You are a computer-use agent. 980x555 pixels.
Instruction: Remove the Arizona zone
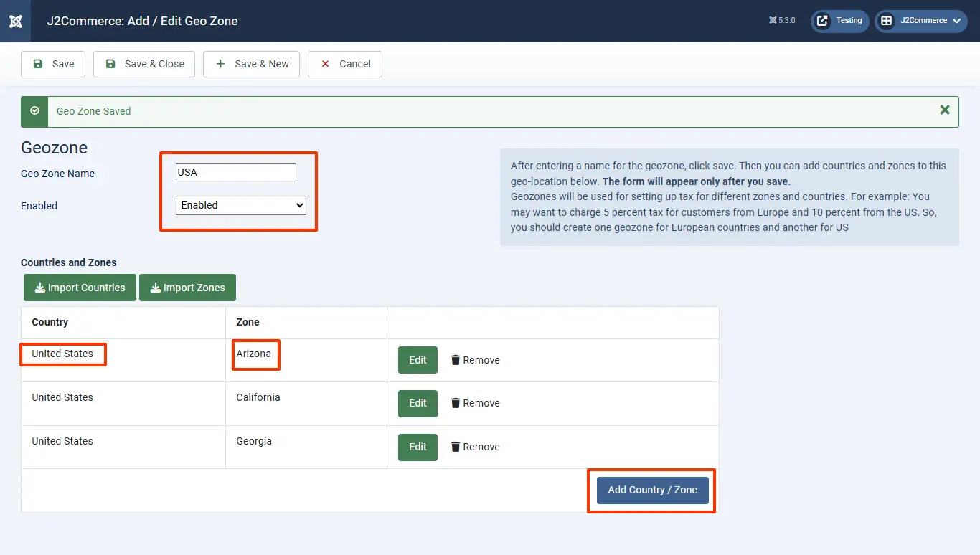475,360
